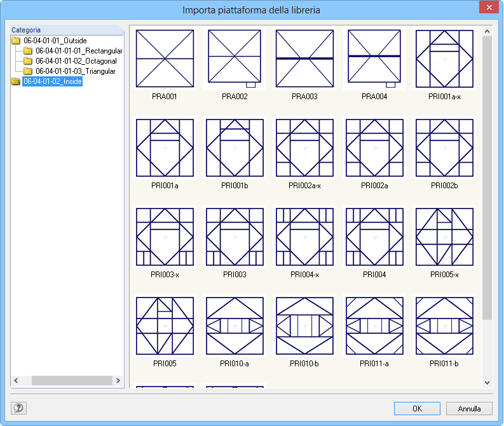504x426 pixels.
Task: Pick the PRI002a-x platform thumbnail
Action: [304, 148]
